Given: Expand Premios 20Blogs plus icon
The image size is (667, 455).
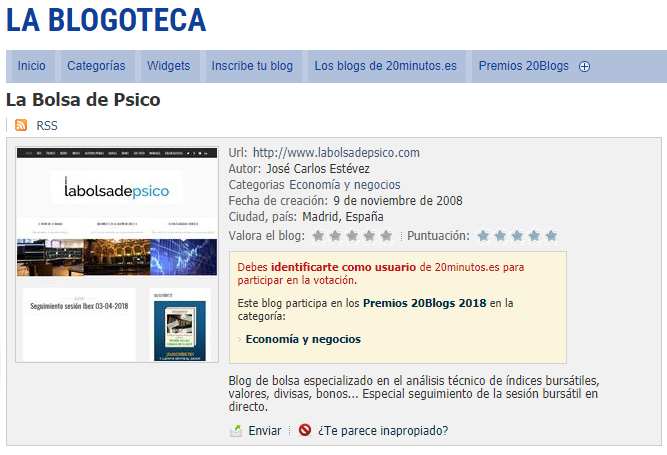Looking at the screenshot, I should 585,67.
